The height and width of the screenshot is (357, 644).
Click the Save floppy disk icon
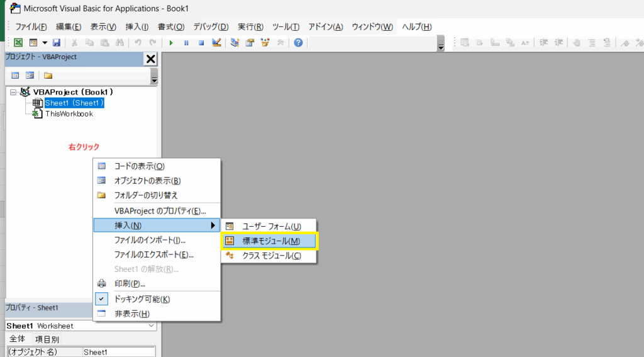pyautogui.click(x=57, y=42)
